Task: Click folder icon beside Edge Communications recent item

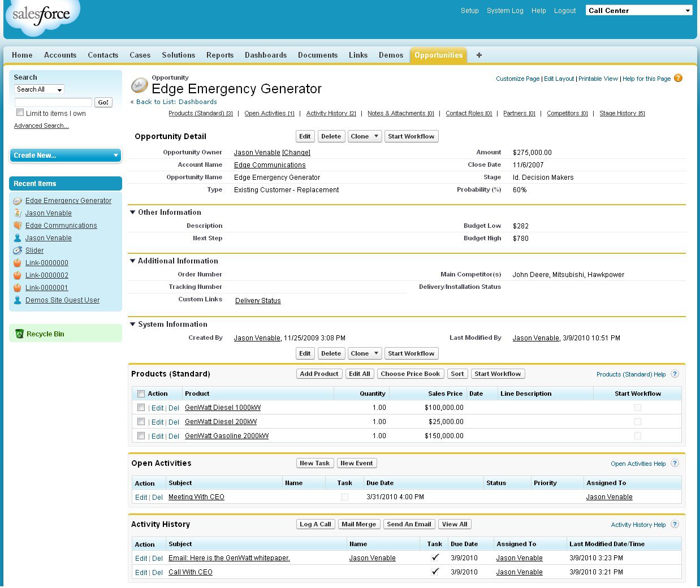Action: [x=18, y=226]
